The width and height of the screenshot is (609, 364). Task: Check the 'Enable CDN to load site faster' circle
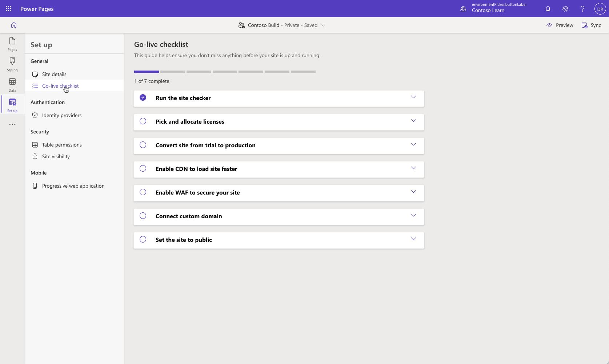pyautogui.click(x=143, y=168)
